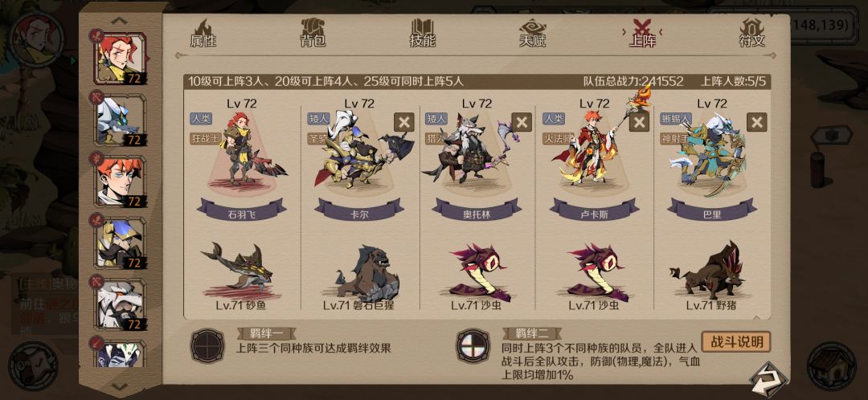Remove 巴里 from the lineup

tap(757, 122)
